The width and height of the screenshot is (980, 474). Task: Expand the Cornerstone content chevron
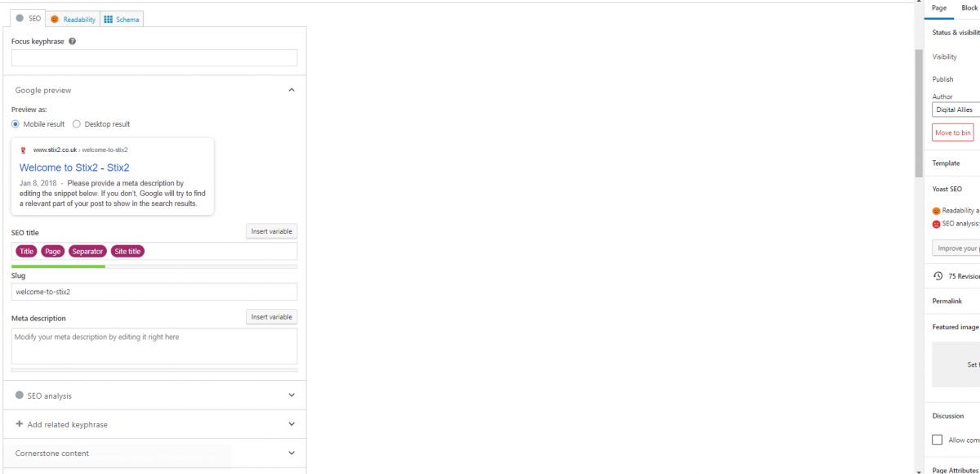[x=292, y=453]
